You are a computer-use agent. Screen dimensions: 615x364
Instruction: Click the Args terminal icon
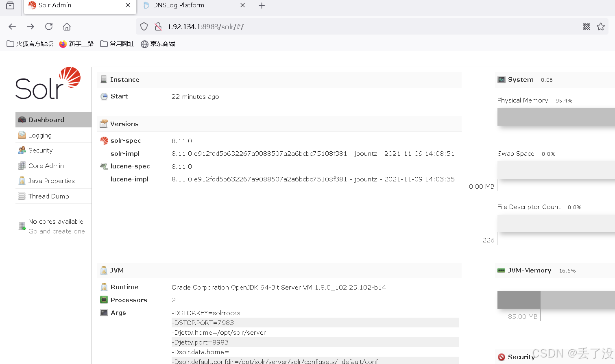point(104,312)
